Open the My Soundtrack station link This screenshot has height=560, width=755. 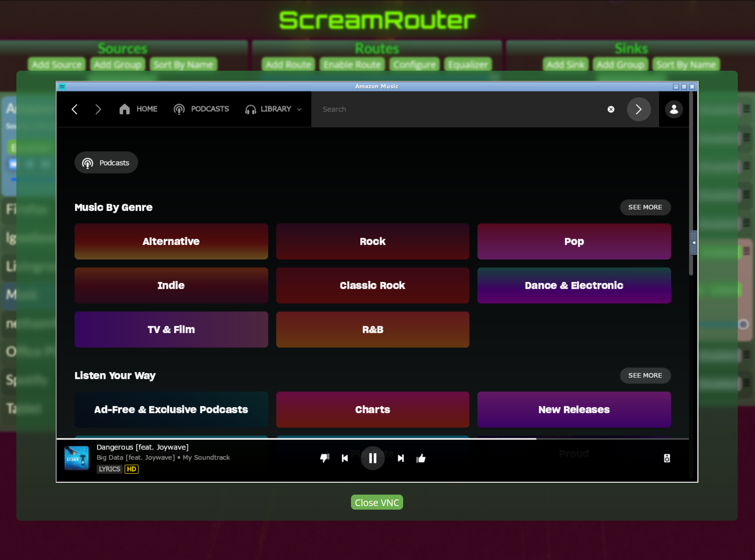tap(206, 457)
